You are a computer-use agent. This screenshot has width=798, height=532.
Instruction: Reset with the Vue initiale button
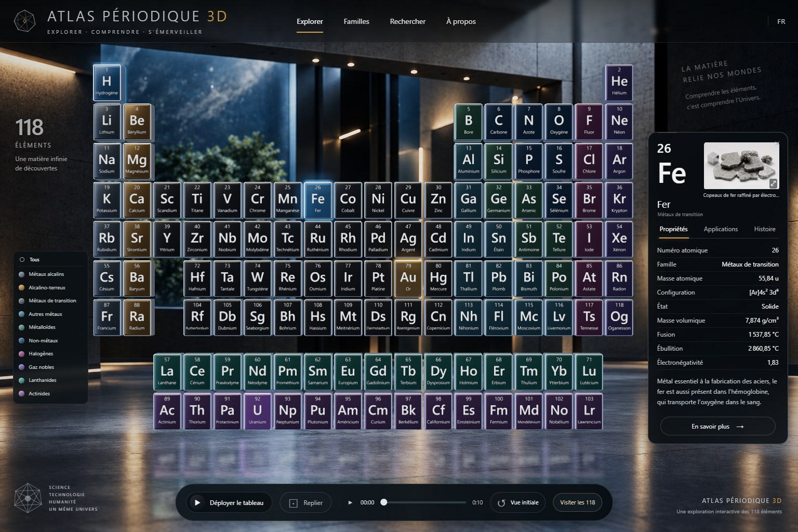pyautogui.click(x=518, y=502)
